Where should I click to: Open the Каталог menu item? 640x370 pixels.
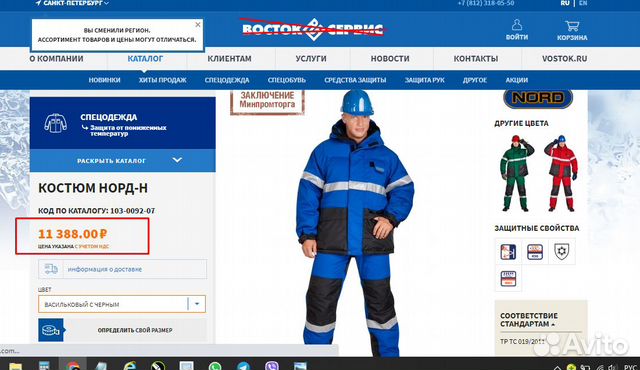[x=145, y=59]
